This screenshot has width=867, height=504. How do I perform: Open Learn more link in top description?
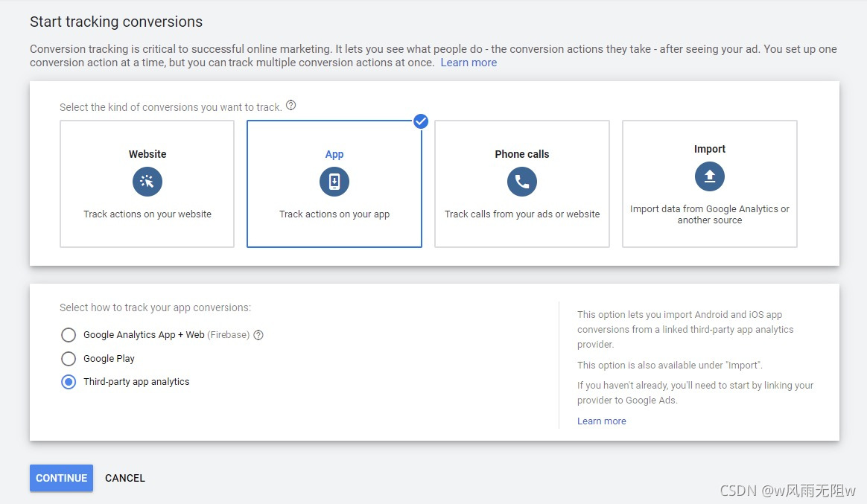pos(469,63)
